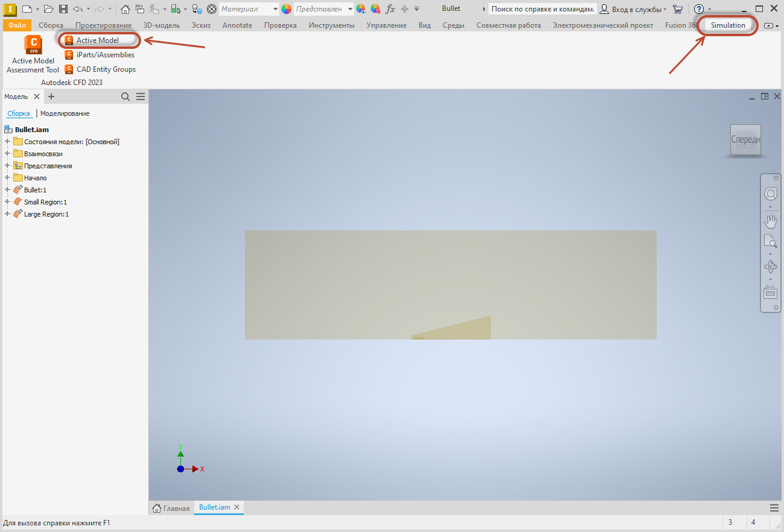
Task: Activate the Orbit tool in navigation bar
Action: [771, 267]
